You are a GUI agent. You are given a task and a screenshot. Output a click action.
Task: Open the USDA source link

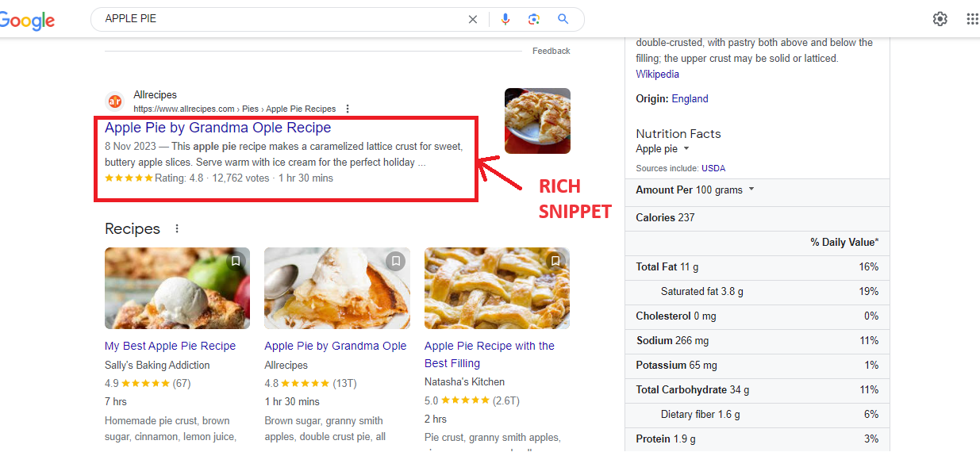point(713,168)
